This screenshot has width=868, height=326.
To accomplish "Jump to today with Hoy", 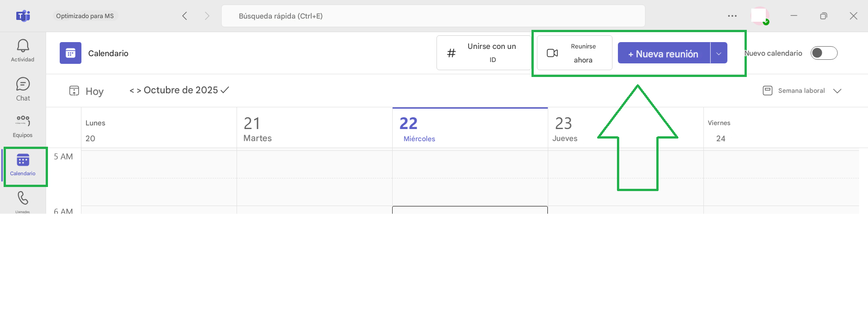I will pyautogui.click(x=95, y=91).
